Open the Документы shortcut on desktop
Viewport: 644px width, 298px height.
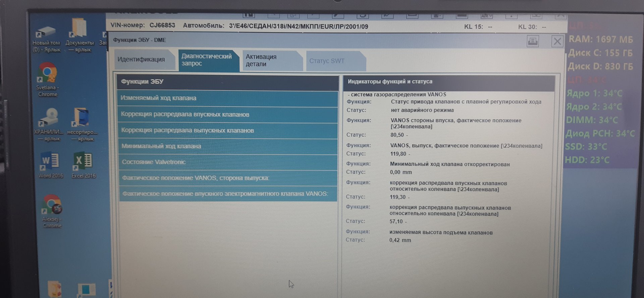coord(79,35)
